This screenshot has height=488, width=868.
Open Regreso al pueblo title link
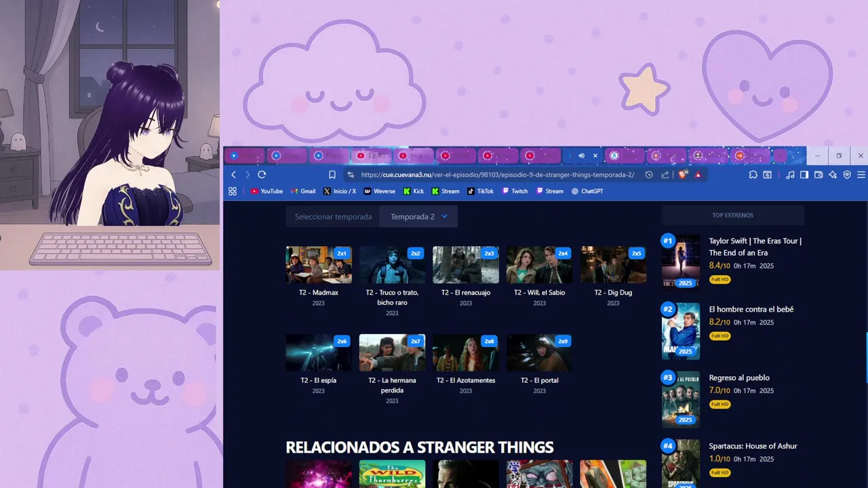[739, 378]
